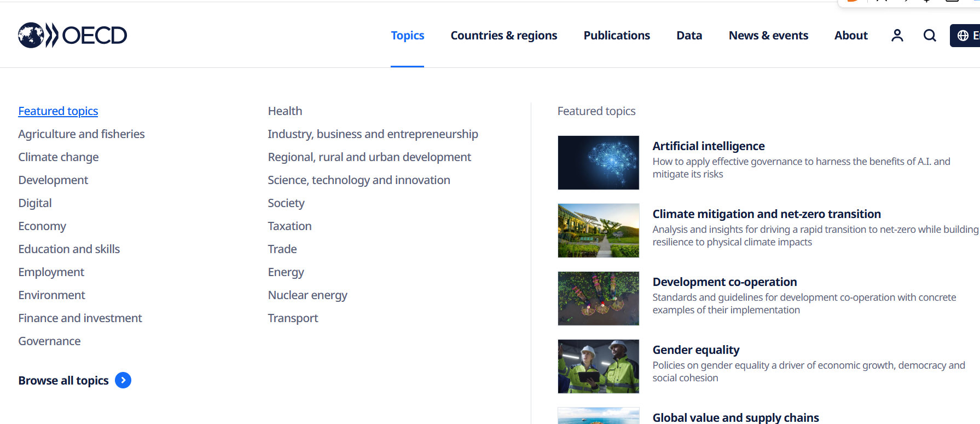Open the Artificial intelligence brain thumbnail
Viewport: 980px width, 424px height.
(x=598, y=163)
